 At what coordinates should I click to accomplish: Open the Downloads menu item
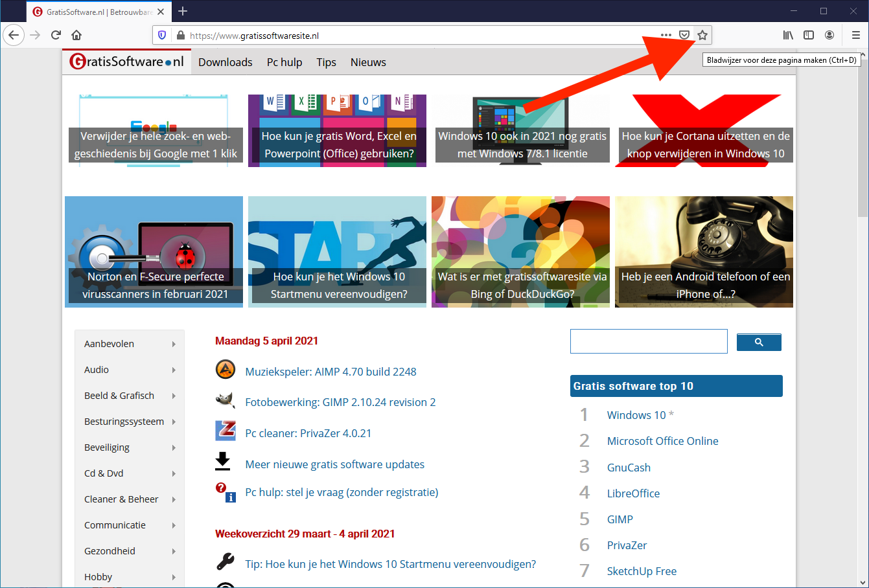point(225,62)
